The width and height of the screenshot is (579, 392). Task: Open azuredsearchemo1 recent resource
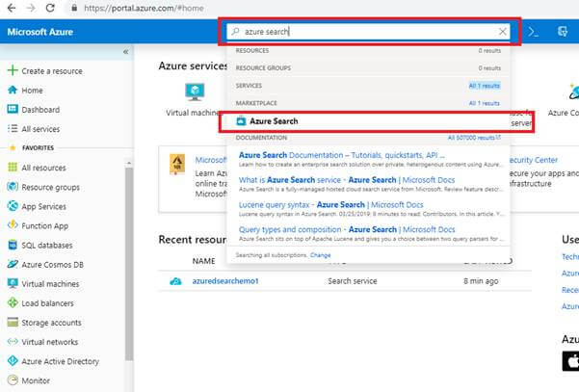[225, 281]
